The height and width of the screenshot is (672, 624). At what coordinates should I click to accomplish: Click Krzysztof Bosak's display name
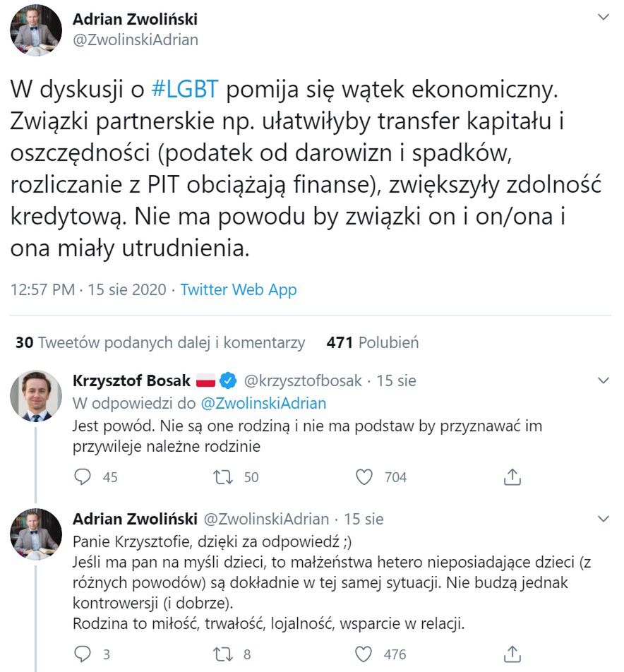pyautogui.click(x=132, y=381)
